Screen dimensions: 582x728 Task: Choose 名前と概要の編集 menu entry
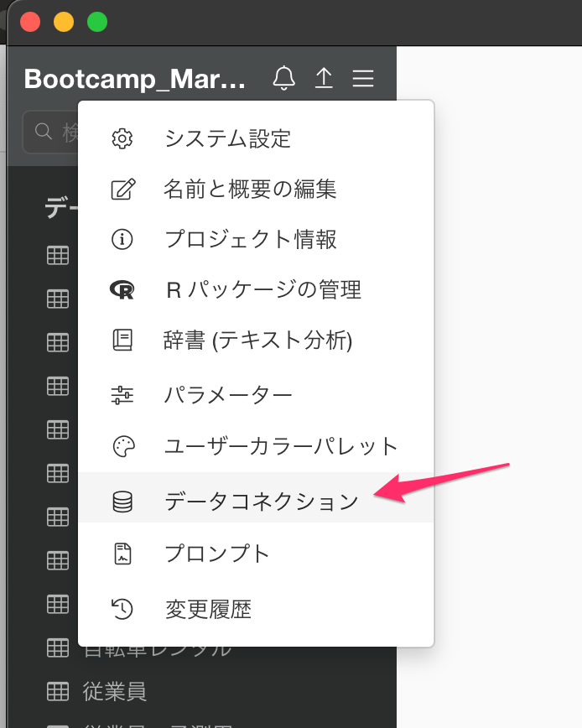click(x=256, y=189)
